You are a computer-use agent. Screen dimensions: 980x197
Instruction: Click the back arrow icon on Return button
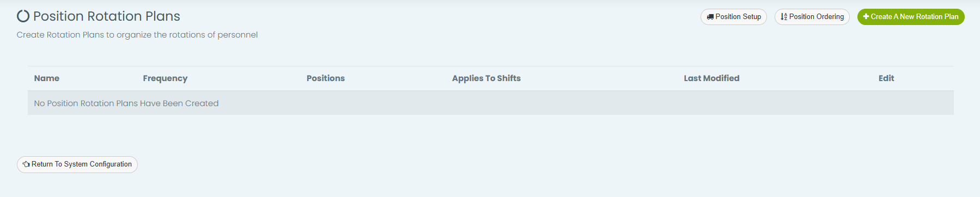pyautogui.click(x=26, y=164)
